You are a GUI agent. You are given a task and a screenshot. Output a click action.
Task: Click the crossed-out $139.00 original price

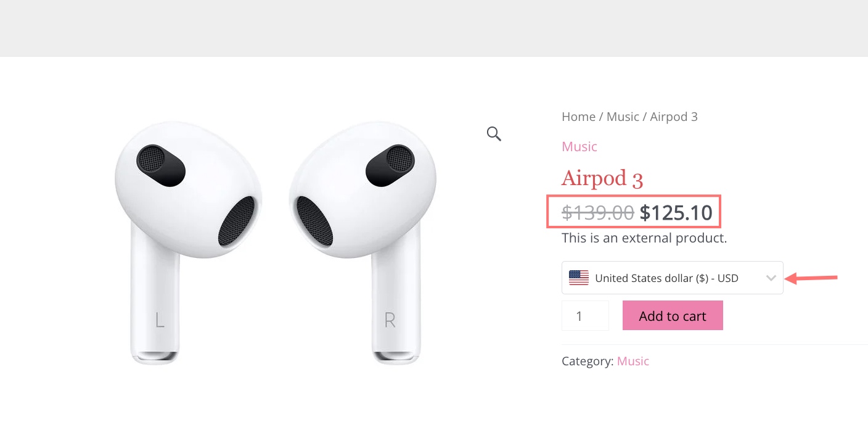[x=597, y=213]
